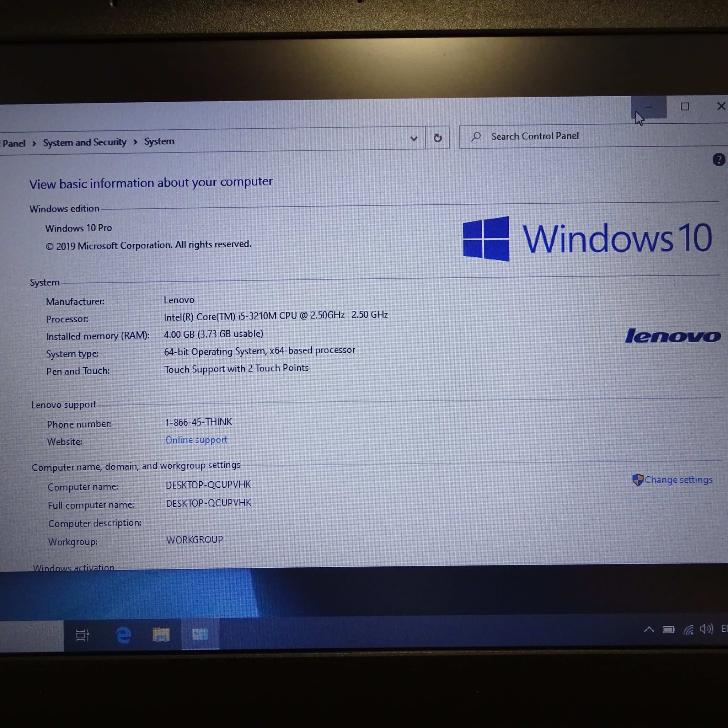Viewport: 728px width, 728px height.
Task: Select the System breadcrumb item
Action: click(159, 141)
